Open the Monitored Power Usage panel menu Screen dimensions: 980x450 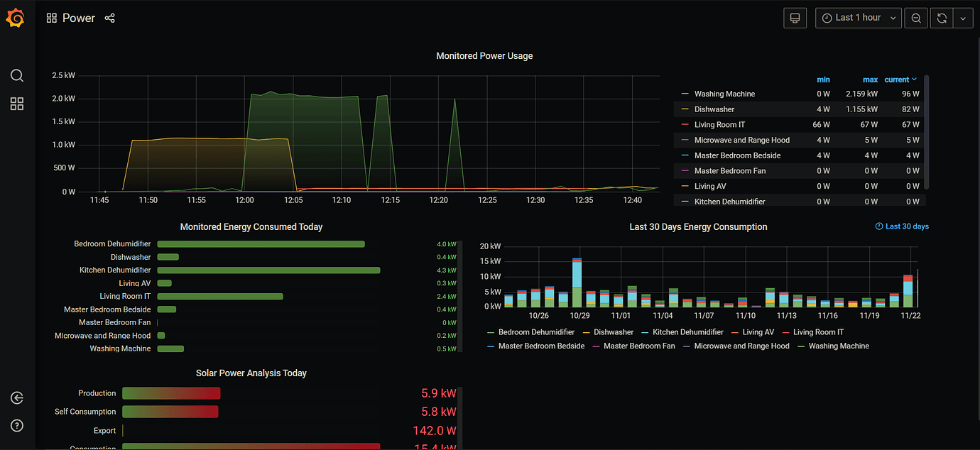[x=484, y=55]
